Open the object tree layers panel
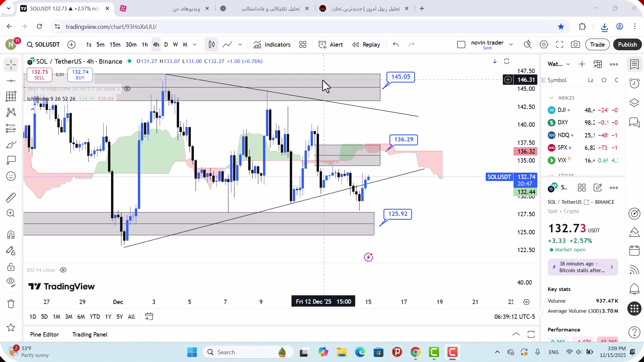 click(634, 103)
